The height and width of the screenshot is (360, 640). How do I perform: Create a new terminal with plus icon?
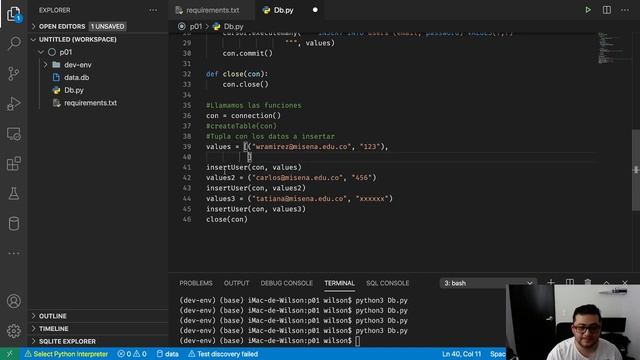point(551,282)
